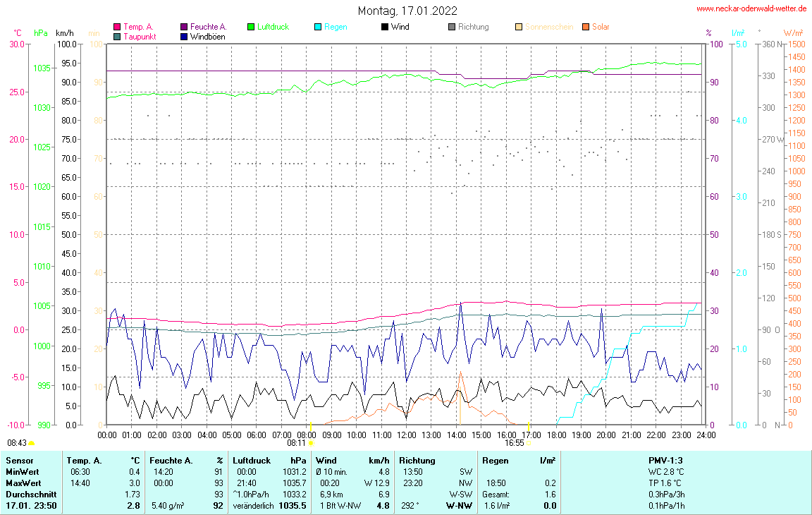The image size is (812, 515).
Task: Click the black Wind legend swatch
Action: click(385, 27)
